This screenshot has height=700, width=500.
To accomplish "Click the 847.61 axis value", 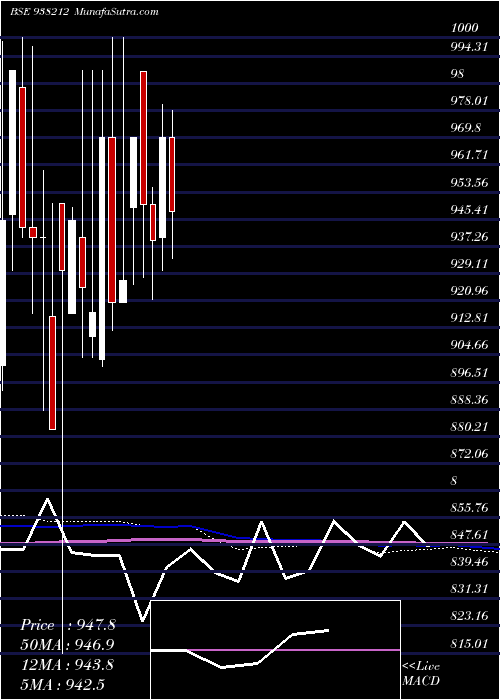I will [x=469, y=535].
